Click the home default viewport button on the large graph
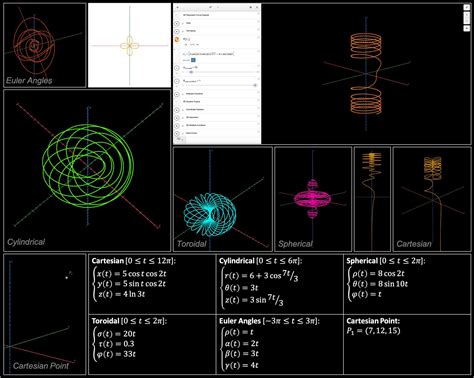Viewport: 474px width, 378px height. [x=467, y=28]
